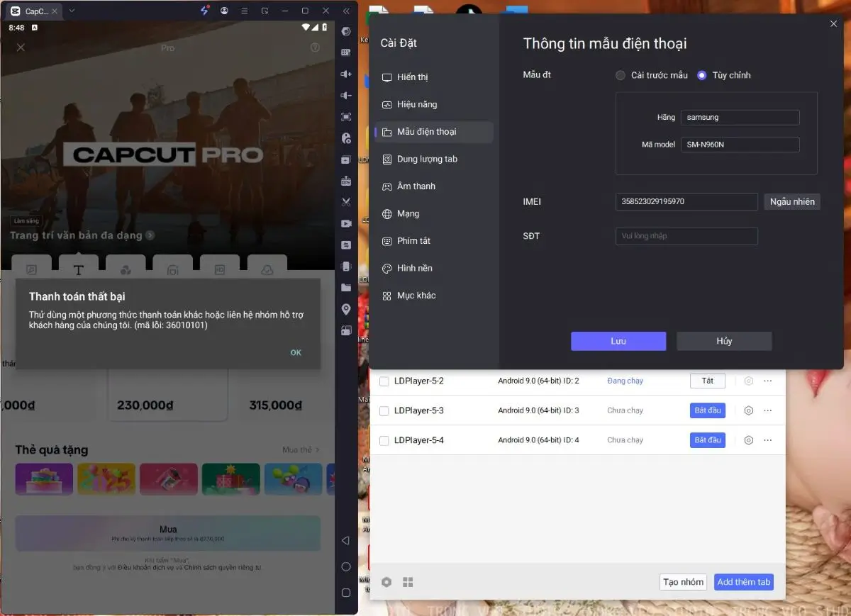Dismiss payment failed dialog with OK
The image size is (851, 616).
pos(296,352)
